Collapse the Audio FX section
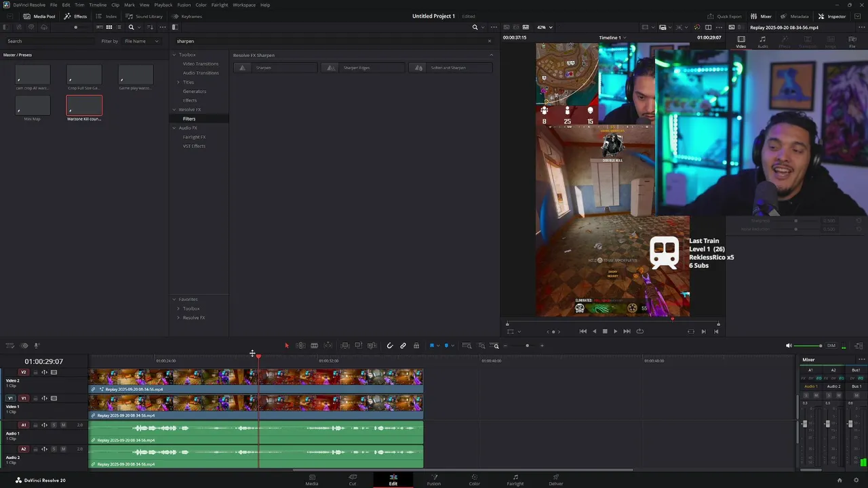The image size is (868, 488). click(x=174, y=127)
